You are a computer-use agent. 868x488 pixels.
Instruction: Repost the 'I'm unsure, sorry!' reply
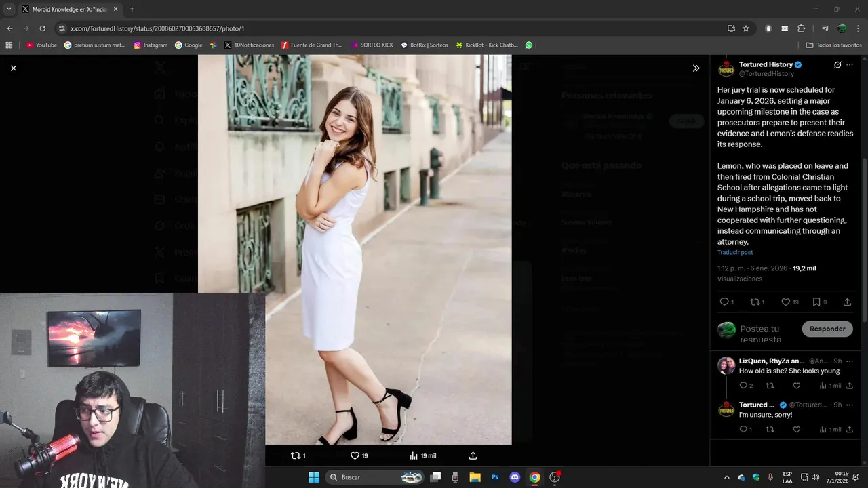[x=770, y=429]
